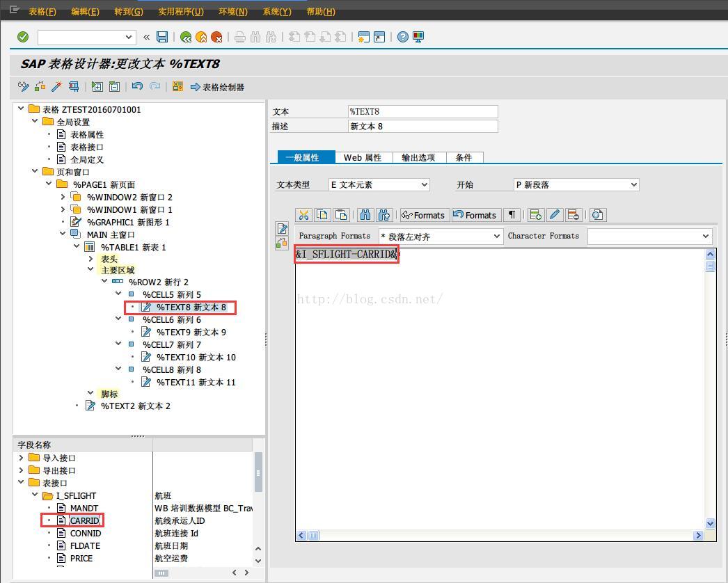Click the blue Help question mark icon
Image resolution: width=728 pixels, height=583 pixels.
[x=403, y=37]
